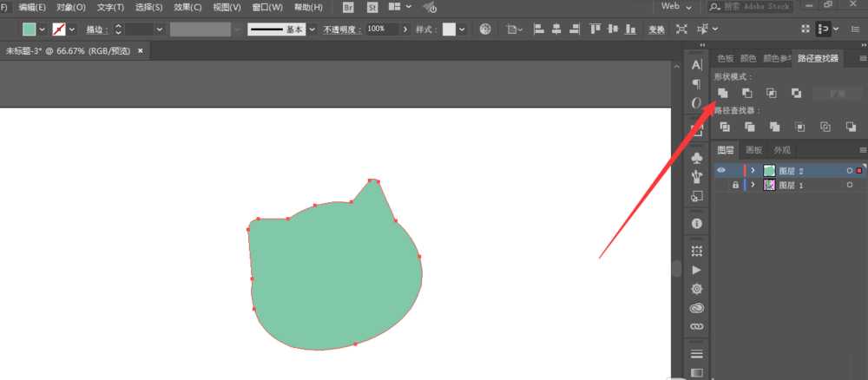Click the Divide pathfinder icon
Viewport: 868px width, 380px height.
[x=724, y=127]
